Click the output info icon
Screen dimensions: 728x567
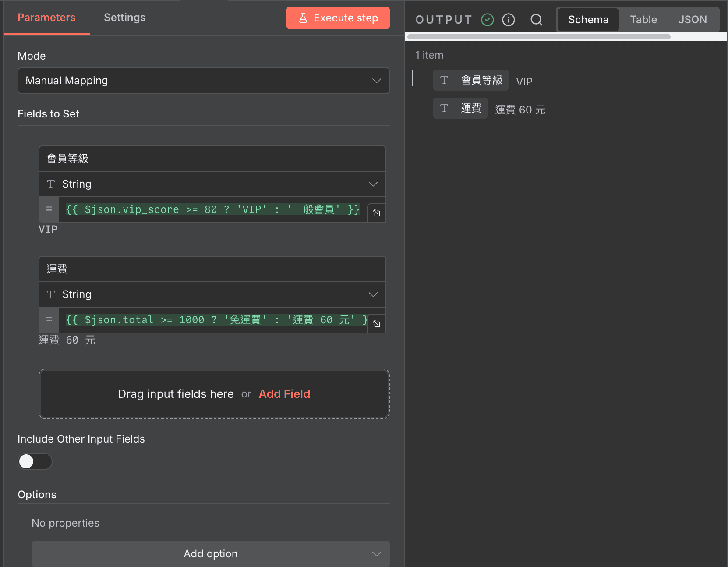tap(508, 20)
